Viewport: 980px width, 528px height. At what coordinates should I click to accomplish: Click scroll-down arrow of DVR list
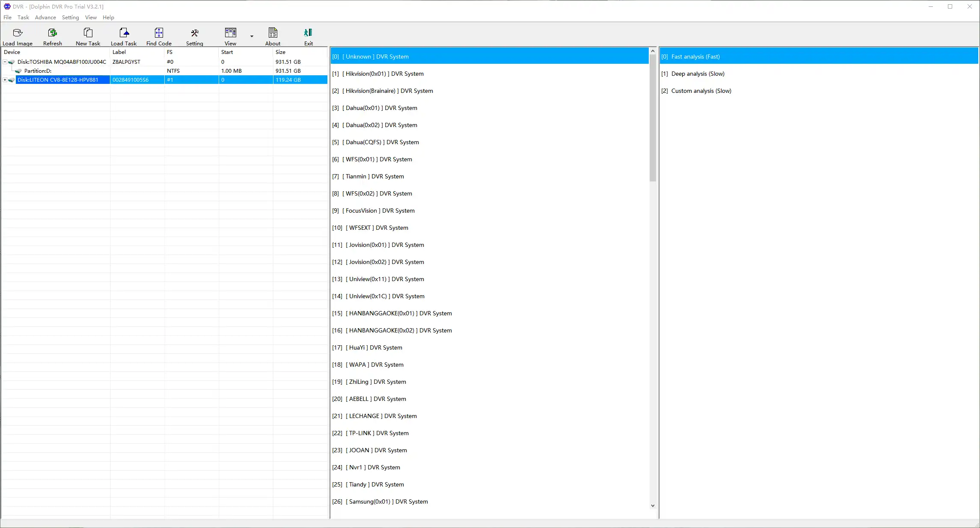click(x=653, y=506)
